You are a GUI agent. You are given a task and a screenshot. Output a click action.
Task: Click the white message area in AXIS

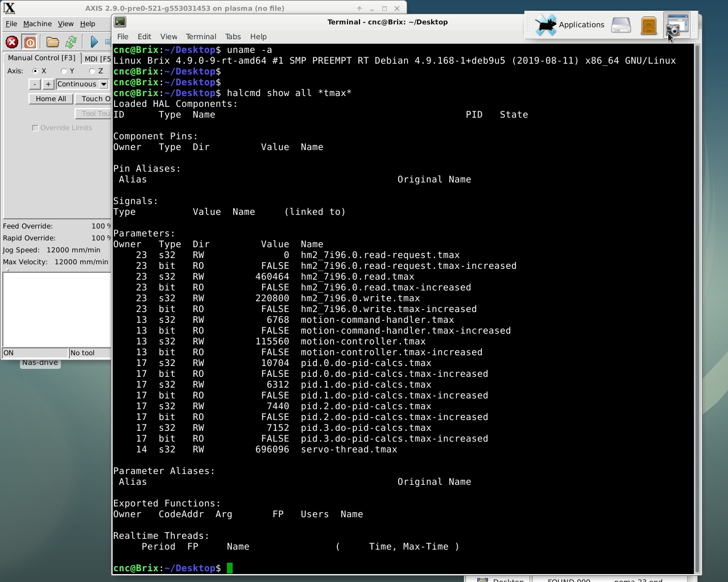[57, 309]
